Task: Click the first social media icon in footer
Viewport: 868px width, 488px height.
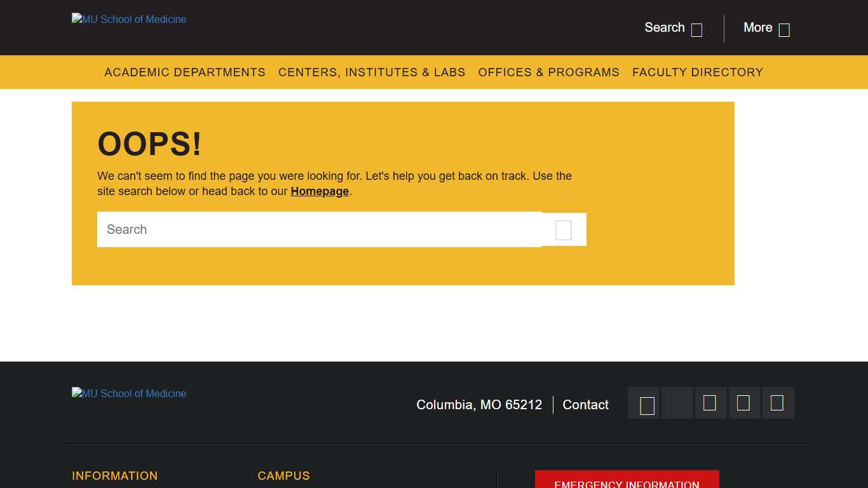Action: [x=644, y=403]
